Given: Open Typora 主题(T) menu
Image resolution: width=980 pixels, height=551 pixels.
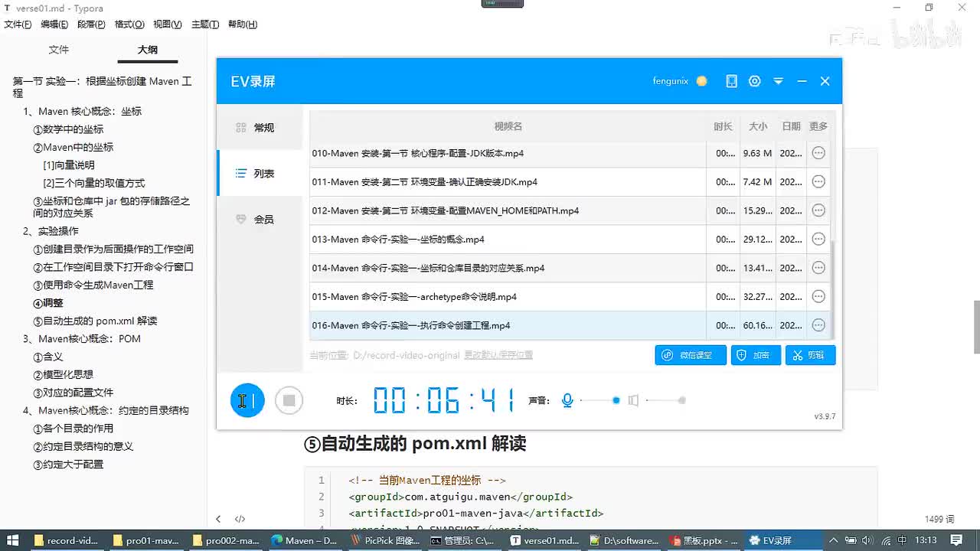Looking at the screenshot, I should (205, 24).
